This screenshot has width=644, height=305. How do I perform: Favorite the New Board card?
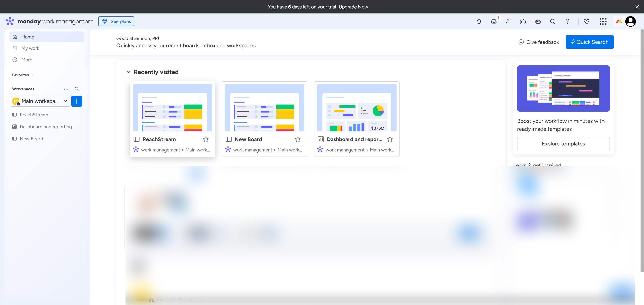(298, 139)
